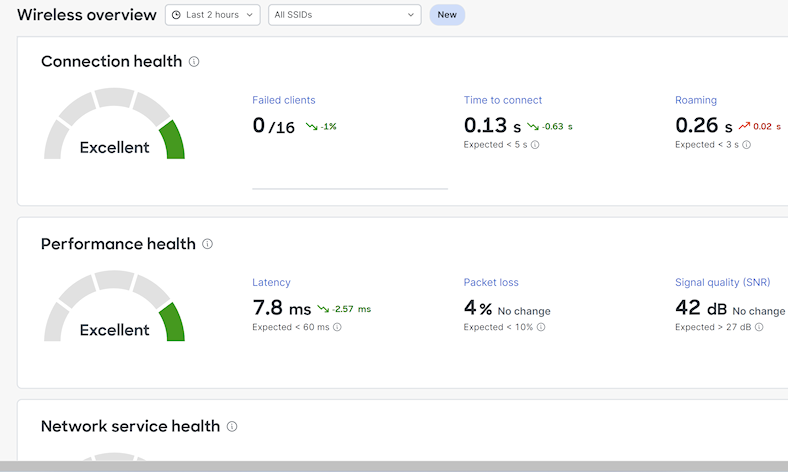Image resolution: width=788 pixels, height=472 pixels.
Task: Click the Expected < 60 ms text
Action: (x=291, y=327)
